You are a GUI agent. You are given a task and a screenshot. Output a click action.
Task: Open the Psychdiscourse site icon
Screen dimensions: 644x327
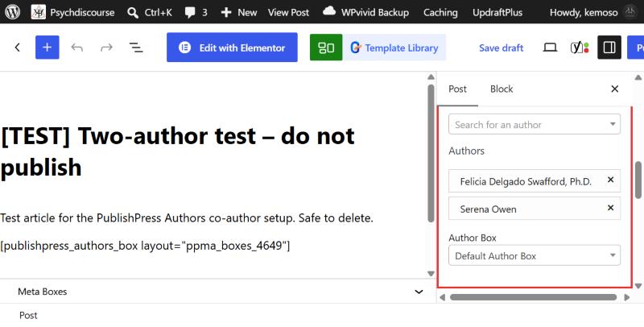pyautogui.click(x=38, y=12)
